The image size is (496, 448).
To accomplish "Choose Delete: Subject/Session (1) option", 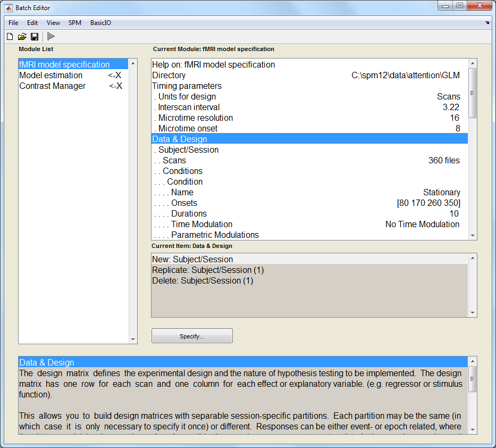I will coord(203,281).
